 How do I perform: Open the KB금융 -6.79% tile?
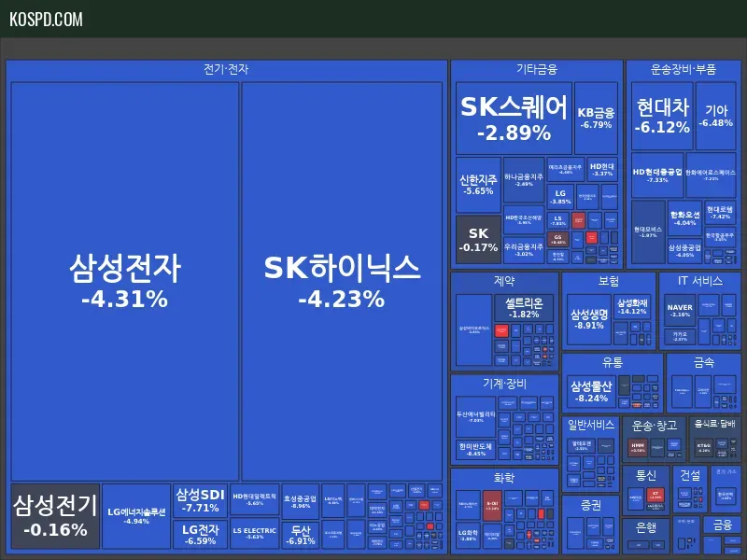pos(596,119)
